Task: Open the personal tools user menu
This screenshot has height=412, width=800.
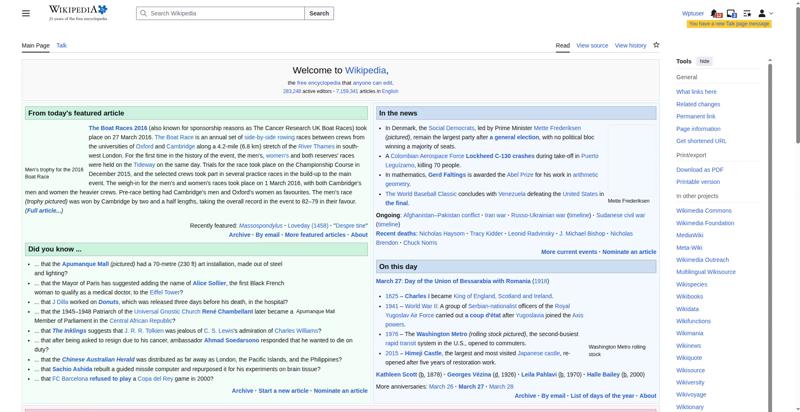Action: [x=765, y=13]
